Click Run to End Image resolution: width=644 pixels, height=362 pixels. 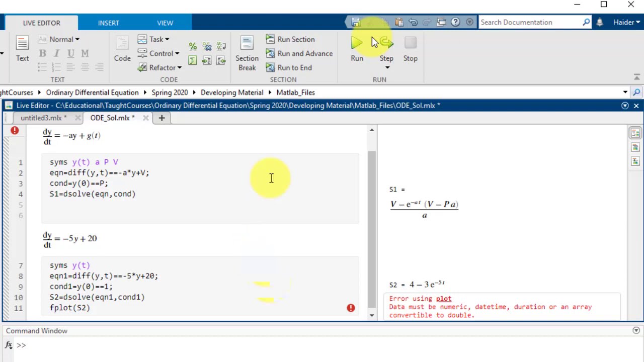(289, 67)
